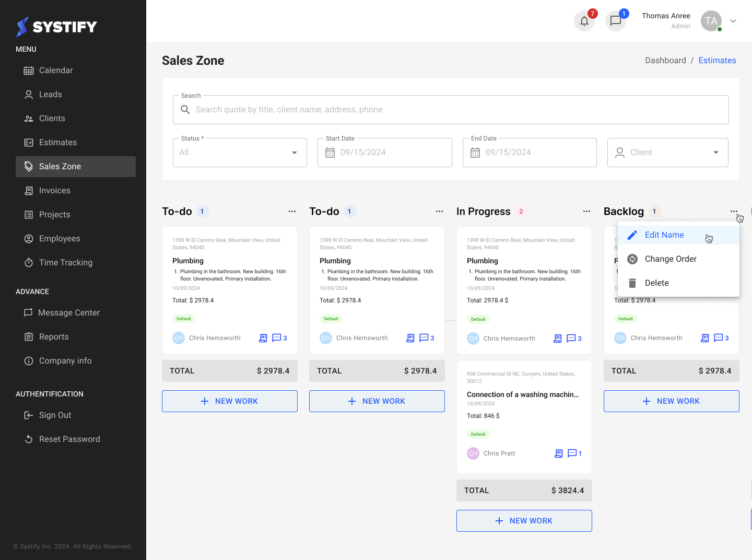Choose Change Order from the context menu
Screen dimensions: 752x560
671,259
